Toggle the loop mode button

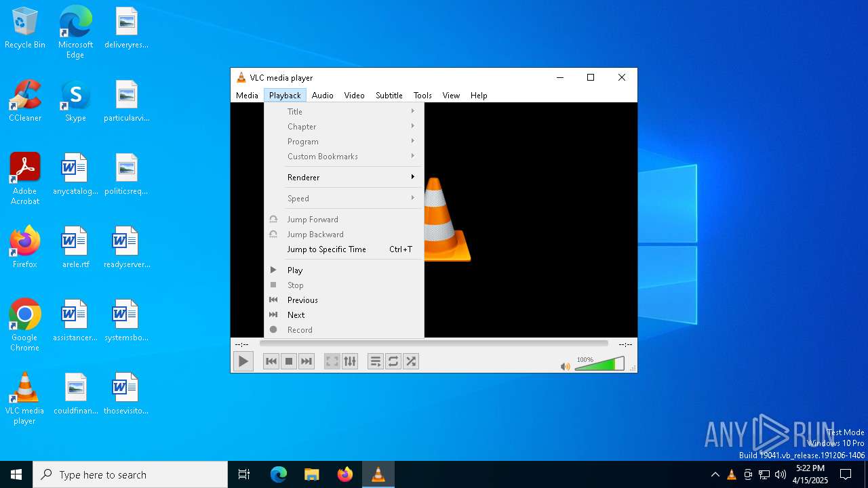pyautogui.click(x=393, y=361)
